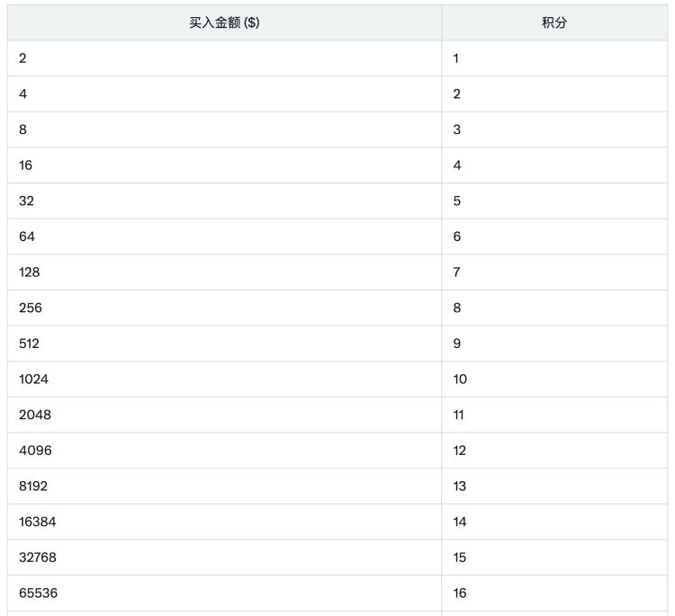The width and height of the screenshot is (675, 616).
Task: Click points value 3 in row 8
Action: [x=554, y=129]
